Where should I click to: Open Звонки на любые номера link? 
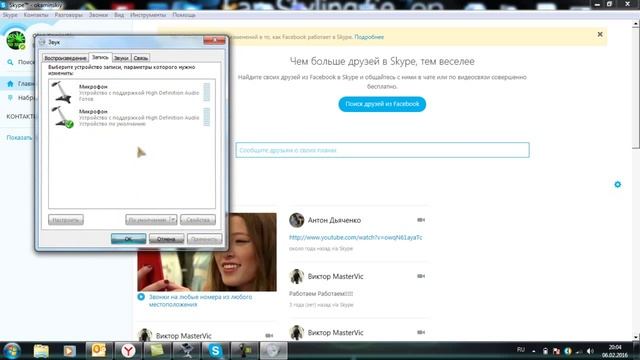[x=200, y=301]
